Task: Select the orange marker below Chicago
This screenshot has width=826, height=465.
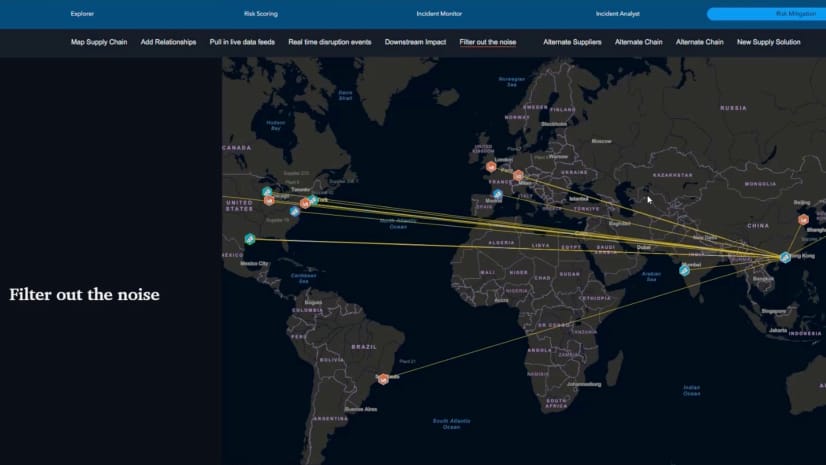Action: pyautogui.click(x=269, y=201)
